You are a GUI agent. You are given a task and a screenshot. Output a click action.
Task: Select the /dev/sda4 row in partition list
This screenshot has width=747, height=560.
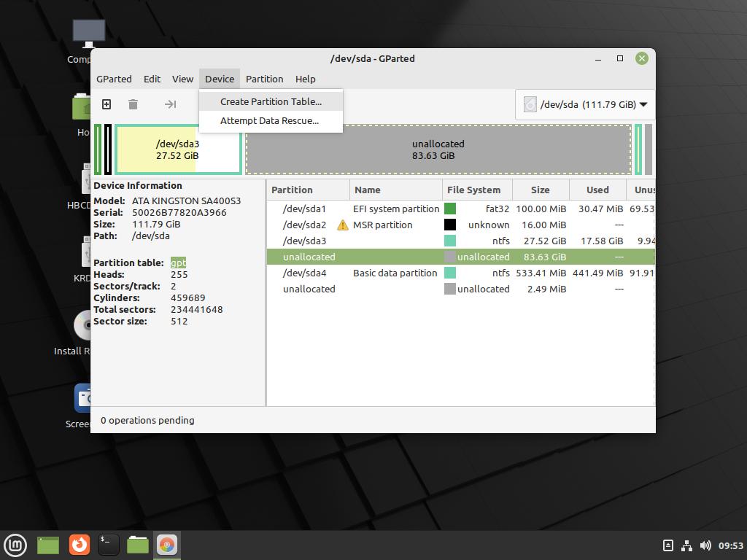(x=304, y=273)
